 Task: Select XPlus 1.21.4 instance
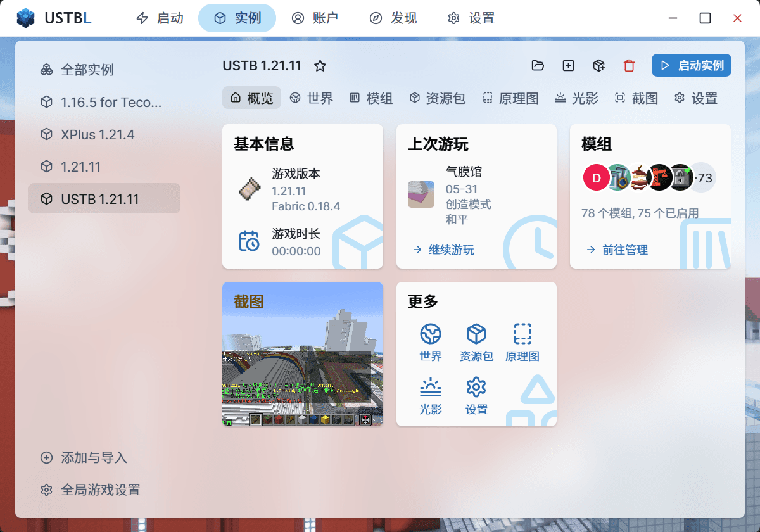pyautogui.click(x=104, y=134)
